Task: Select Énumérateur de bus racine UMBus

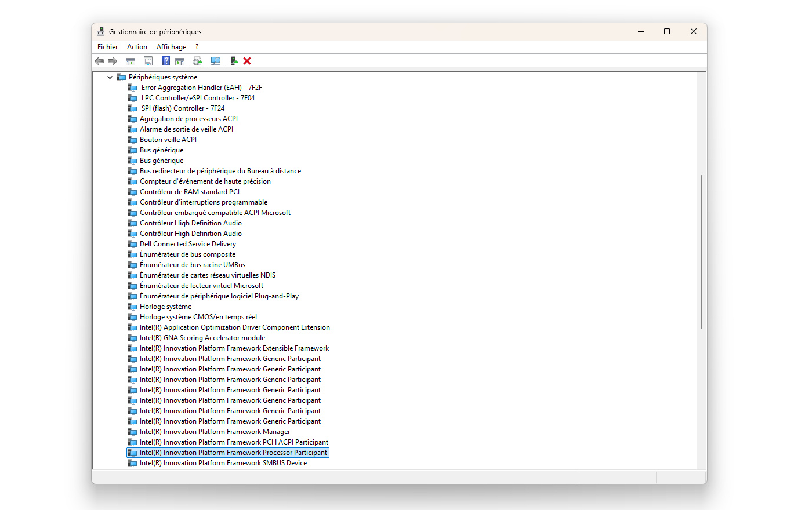Action: [x=193, y=265]
